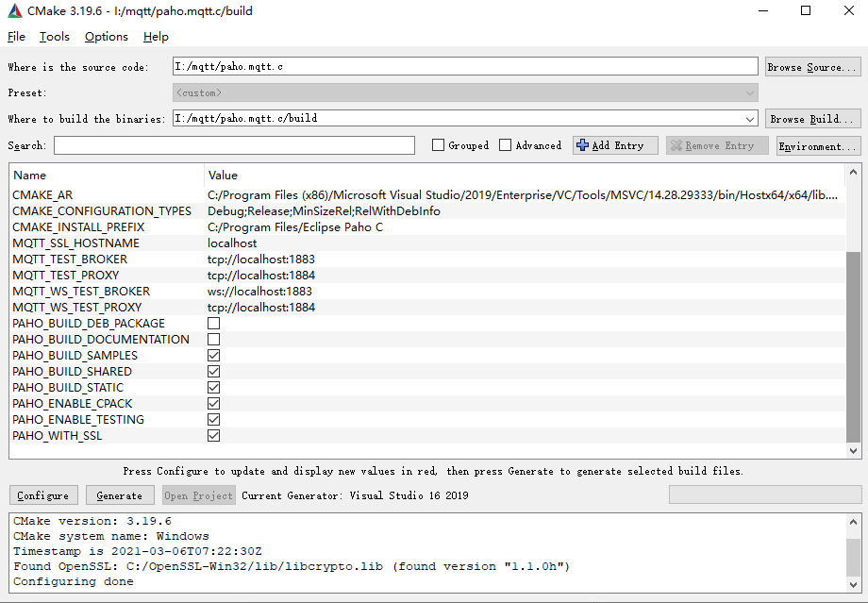
Task: Click the Browse Source button
Action: (812, 67)
